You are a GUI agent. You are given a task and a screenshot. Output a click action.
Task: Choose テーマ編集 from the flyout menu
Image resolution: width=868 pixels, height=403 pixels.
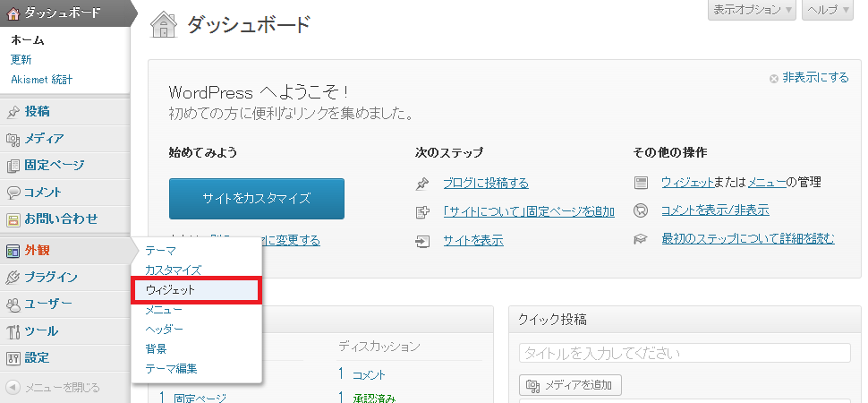171,368
